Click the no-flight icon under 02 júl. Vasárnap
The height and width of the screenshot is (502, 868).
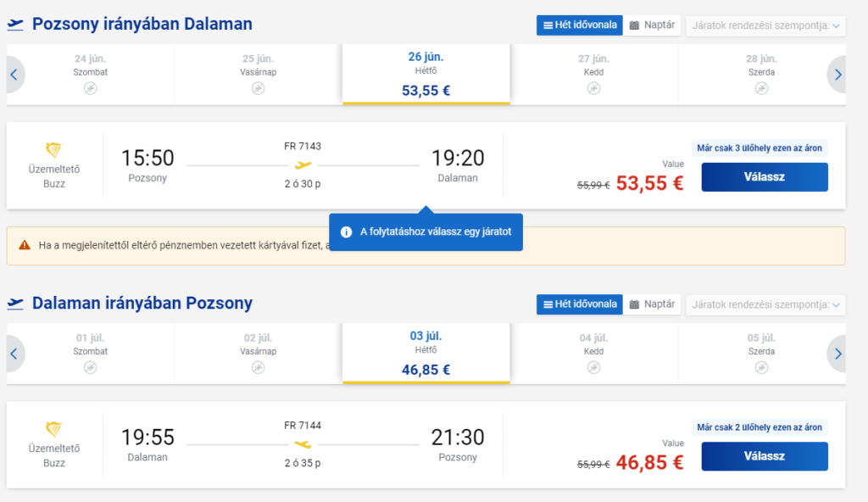click(x=258, y=367)
